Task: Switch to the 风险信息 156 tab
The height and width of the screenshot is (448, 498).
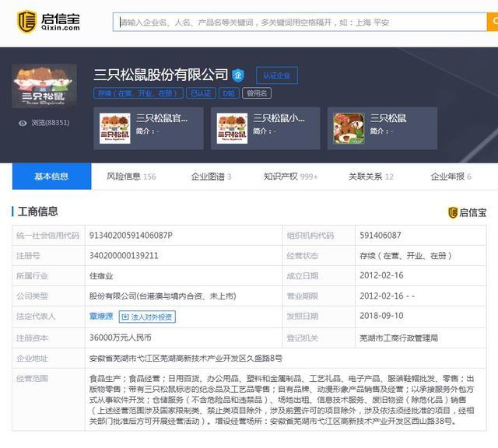Action: [132, 177]
